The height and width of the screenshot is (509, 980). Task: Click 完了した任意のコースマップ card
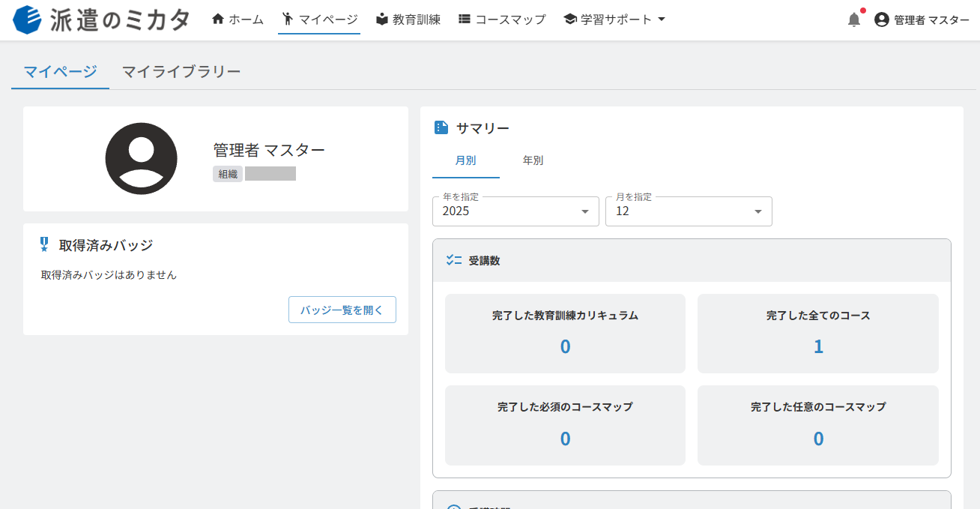coord(818,425)
